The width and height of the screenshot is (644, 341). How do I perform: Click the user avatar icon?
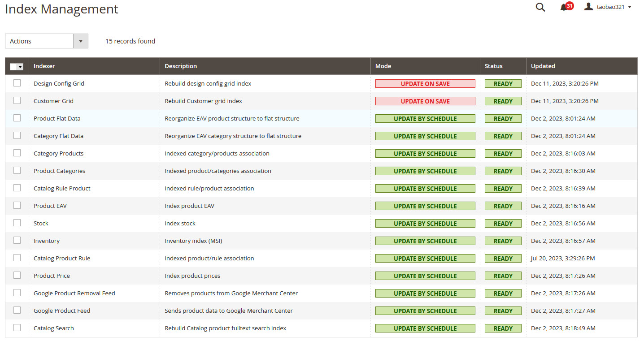tap(588, 7)
